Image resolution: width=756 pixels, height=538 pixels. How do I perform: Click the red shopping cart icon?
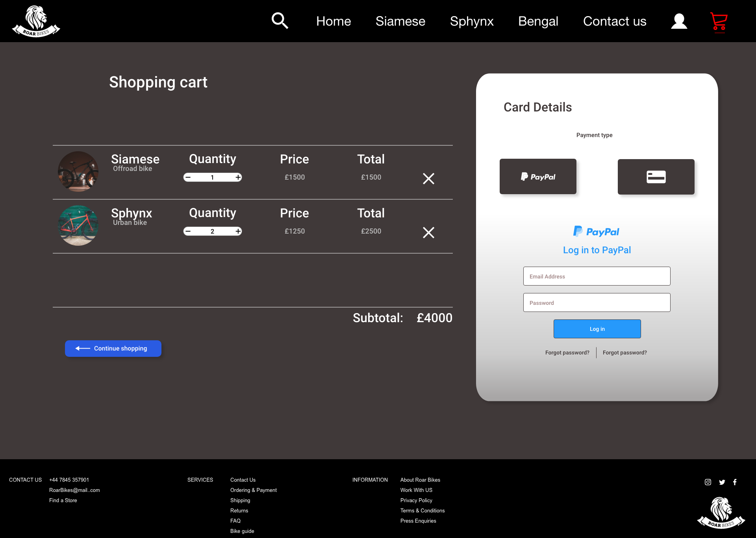[x=719, y=21]
